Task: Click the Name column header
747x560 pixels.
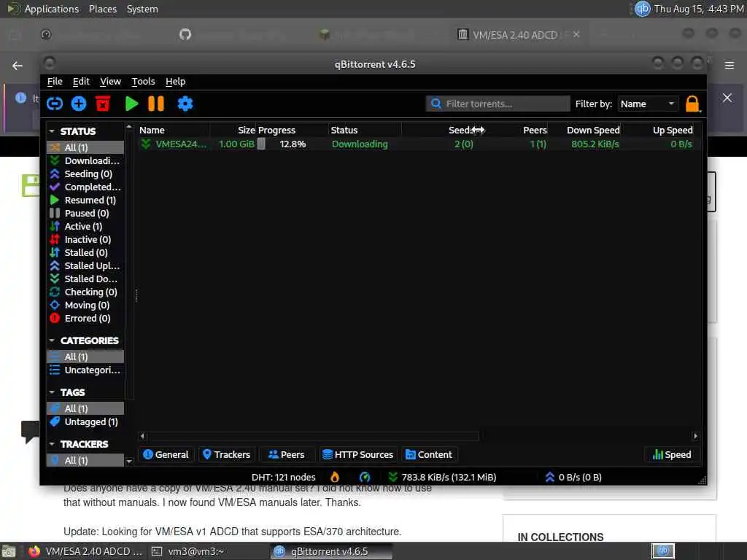Action: point(173,130)
